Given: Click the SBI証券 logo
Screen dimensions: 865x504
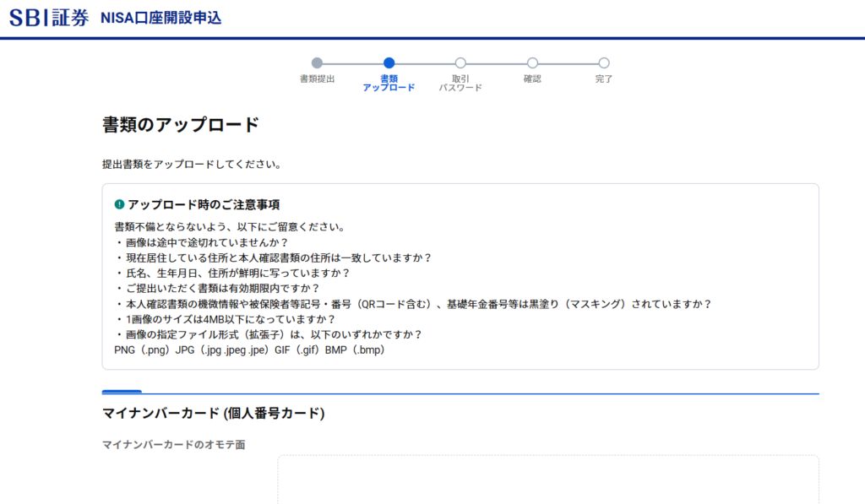Looking at the screenshot, I should point(49,18).
